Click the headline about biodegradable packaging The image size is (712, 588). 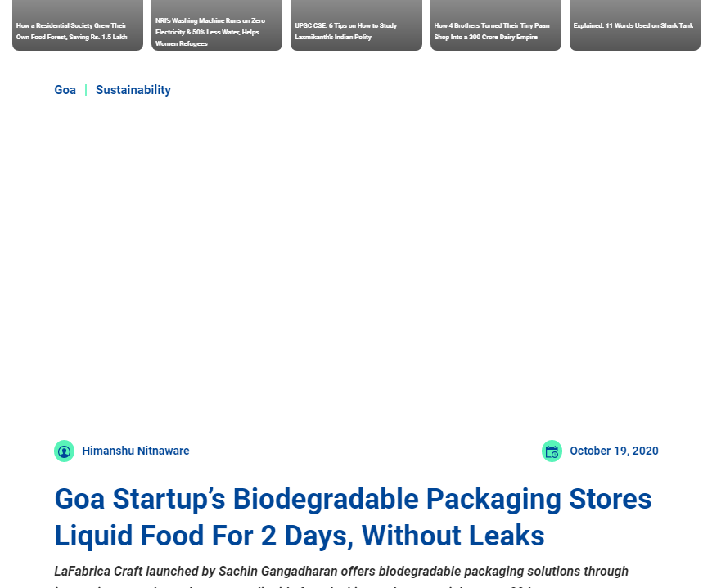point(353,517)
